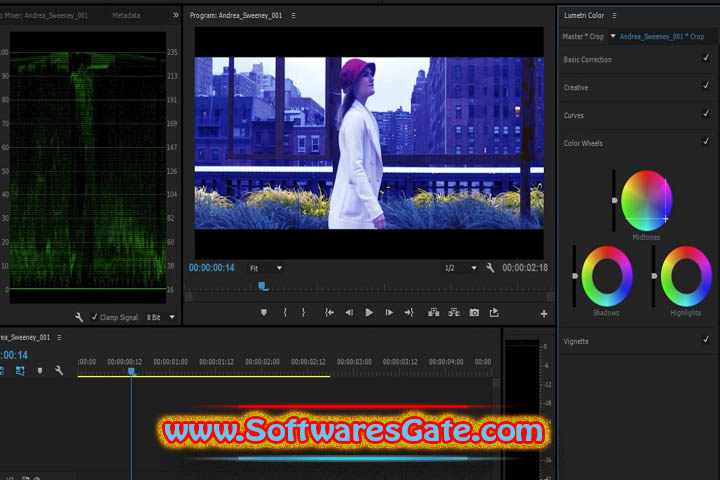Show hidden panel tabs double-arrow
The height and width of the screenshot is (480, 720).
coord(176,15)
